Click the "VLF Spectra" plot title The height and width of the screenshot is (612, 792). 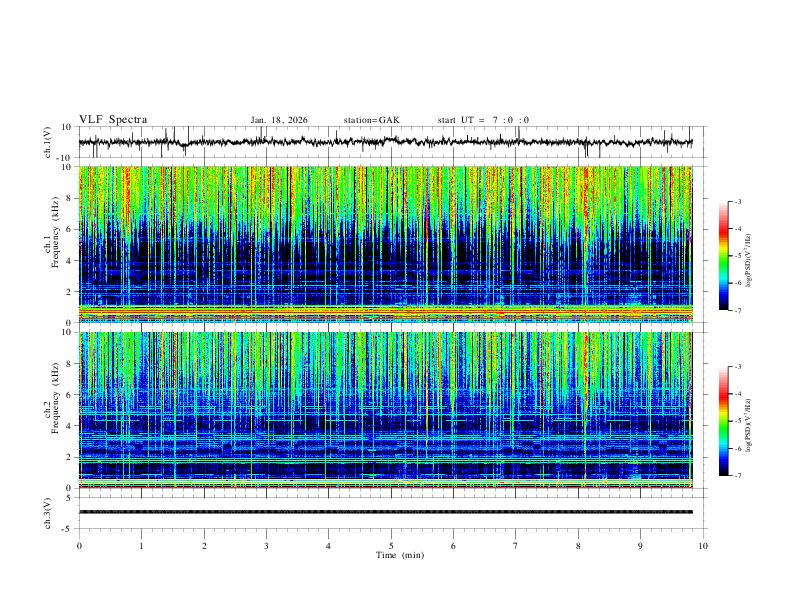(113, 119)
